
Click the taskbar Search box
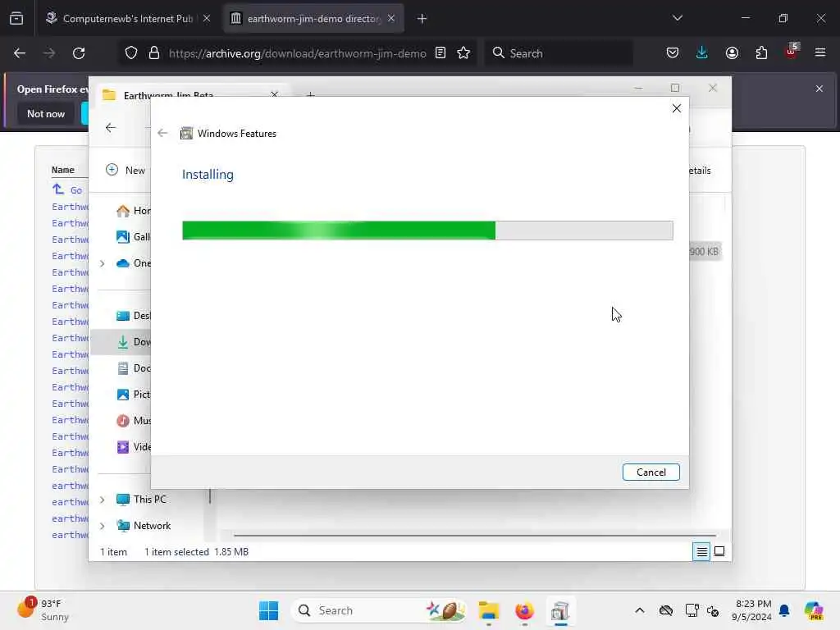tap(378, 610)
